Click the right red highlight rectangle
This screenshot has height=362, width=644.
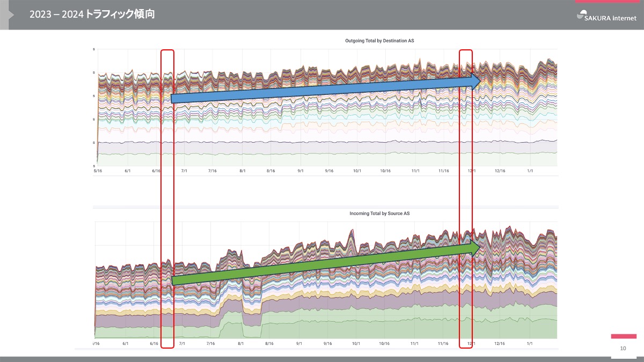coord(466,198)
